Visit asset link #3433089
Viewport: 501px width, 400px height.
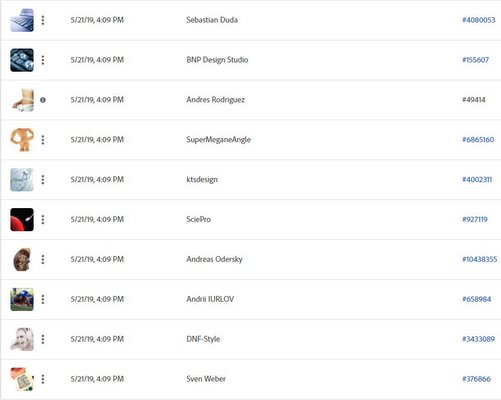click(478, 339)
